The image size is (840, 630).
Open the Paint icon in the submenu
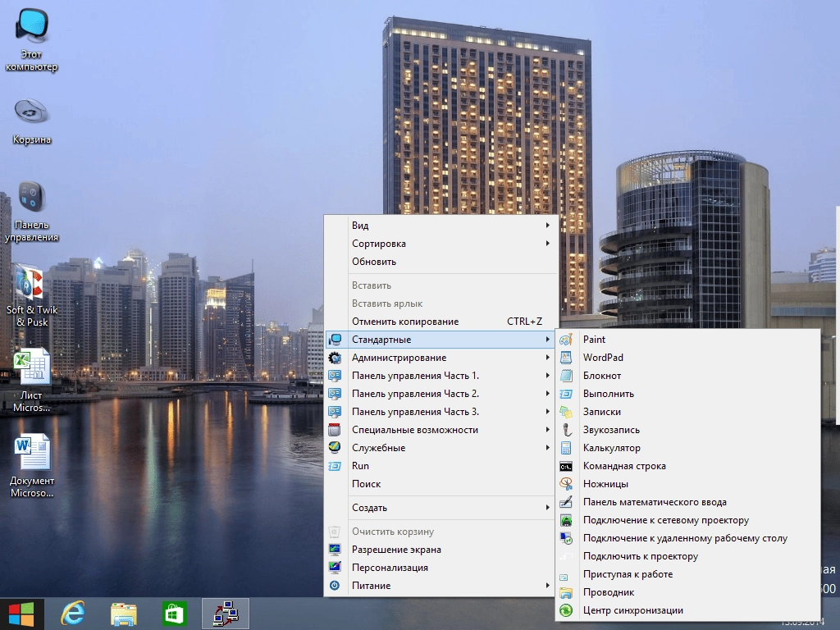click(566, 340)
